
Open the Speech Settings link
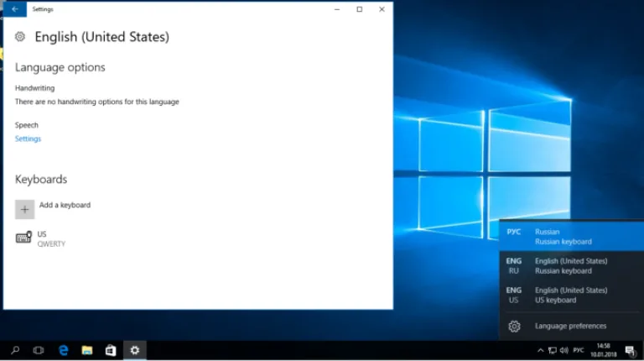(28, 139)
